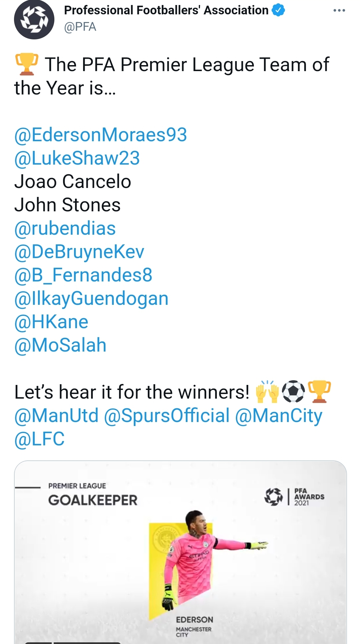This screenshot has width=360, height=644.
Task: Click the @PFA handle under the name
Action: click(x=80, y=27)
